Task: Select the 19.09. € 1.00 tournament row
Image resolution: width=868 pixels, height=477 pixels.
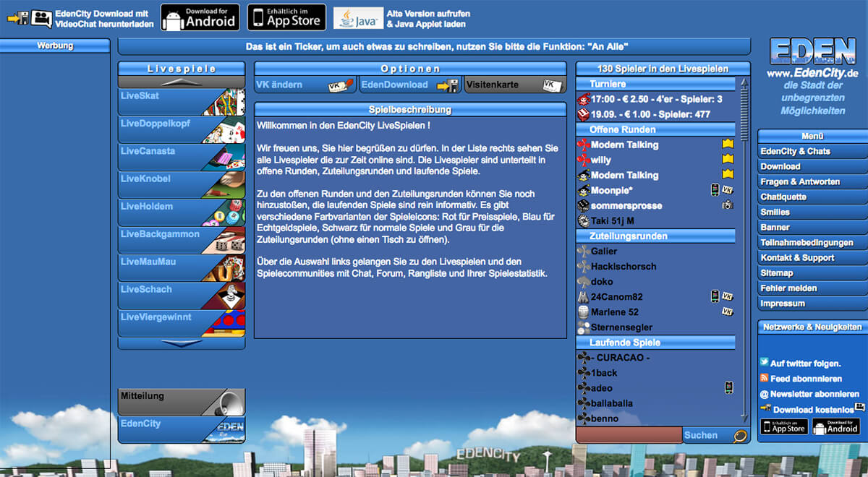Action: click(x=656, y=114)
